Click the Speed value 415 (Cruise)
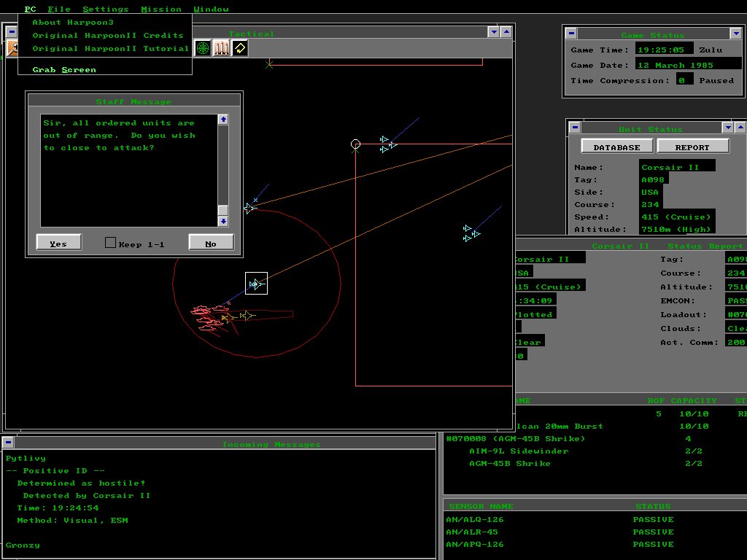Image resolution: width=747 pixels, height=560 pixels. [x=677, y=217]
